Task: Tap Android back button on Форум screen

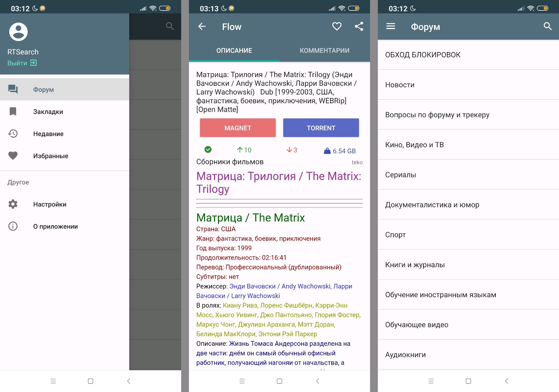Action: click(x=507, y=381)
